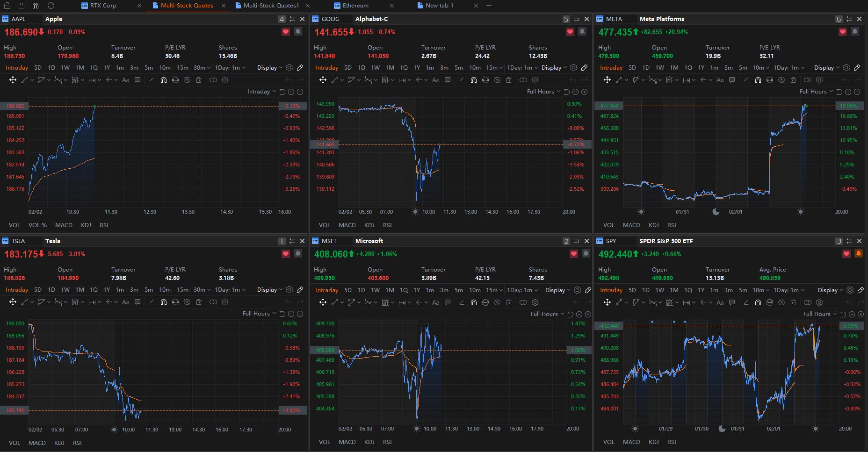Enable the magnet snap tool on Microsoft chart
Viewport: 868px width, 452px height.
pos(473,302)
